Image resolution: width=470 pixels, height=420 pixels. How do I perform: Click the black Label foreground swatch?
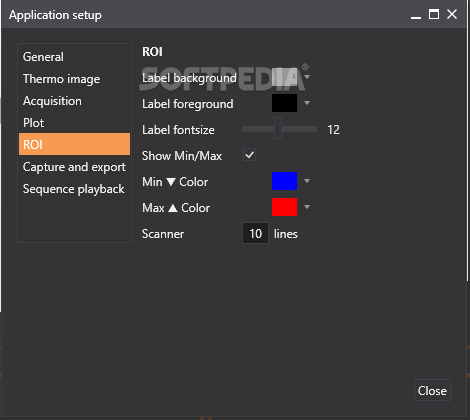(284, 103)
